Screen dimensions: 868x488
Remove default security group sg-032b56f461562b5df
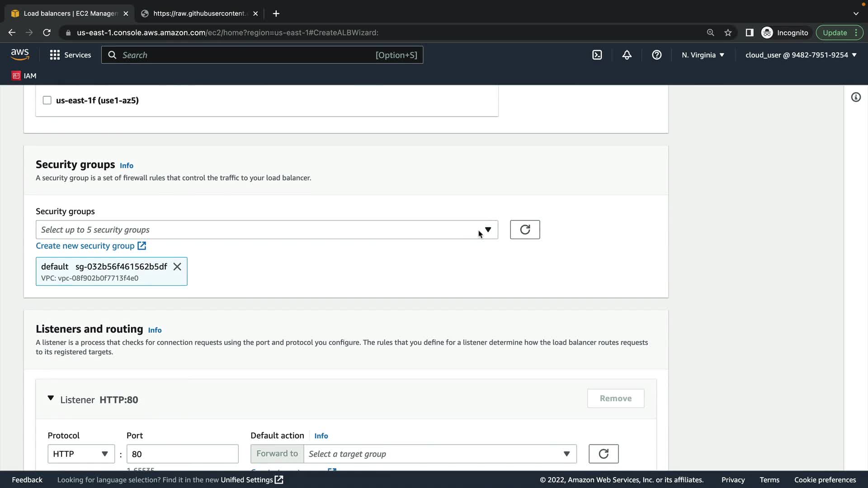pyautogui.click(x=177, y=267)
